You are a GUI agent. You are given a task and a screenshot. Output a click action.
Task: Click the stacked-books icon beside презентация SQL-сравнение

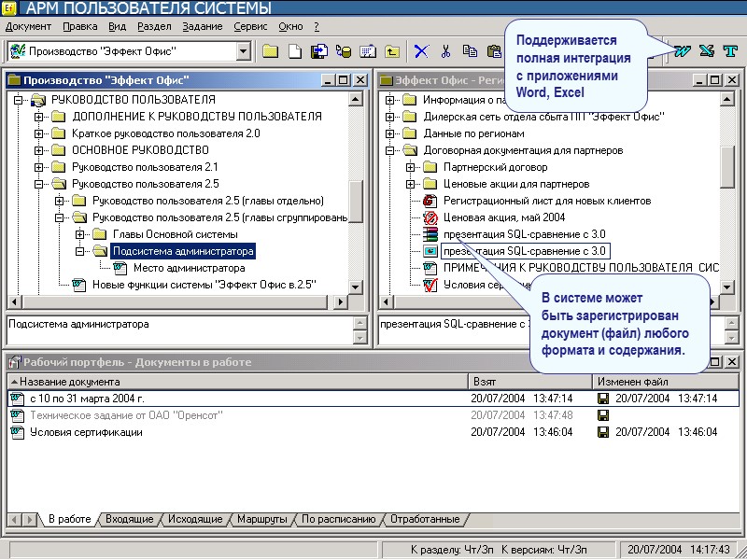[430, 234]
